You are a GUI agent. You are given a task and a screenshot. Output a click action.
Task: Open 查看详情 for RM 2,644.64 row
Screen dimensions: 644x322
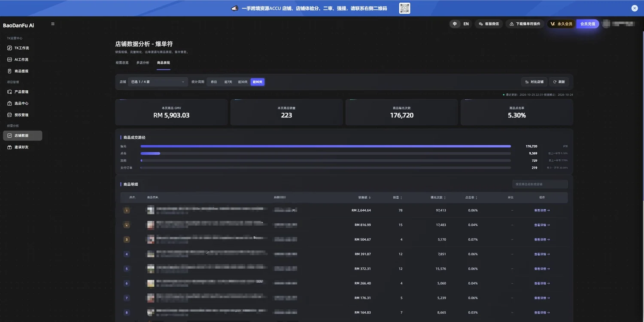[x=542, y=210]
